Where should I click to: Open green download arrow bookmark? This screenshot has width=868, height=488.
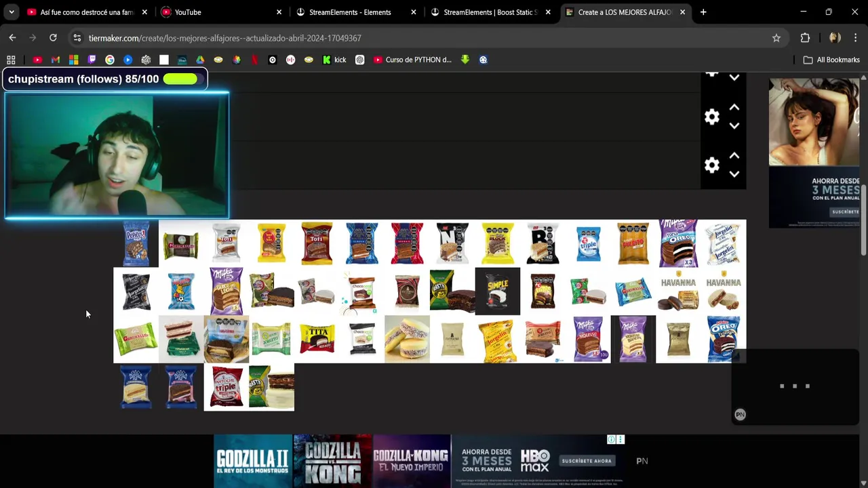465,60
